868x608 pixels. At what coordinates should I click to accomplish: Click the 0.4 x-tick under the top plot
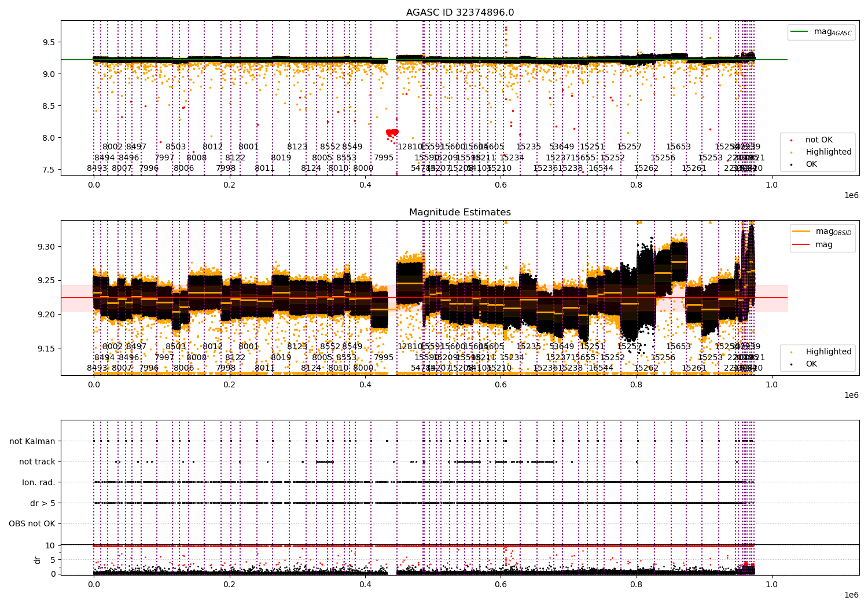365,185
